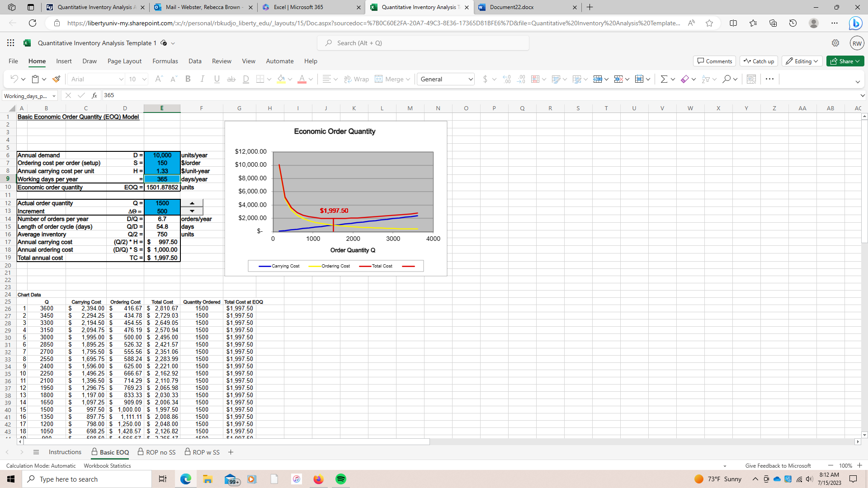Screen dimensions: 868x488
Task: Open the settings gear in Excel header
Action: [x=835, y=43]
